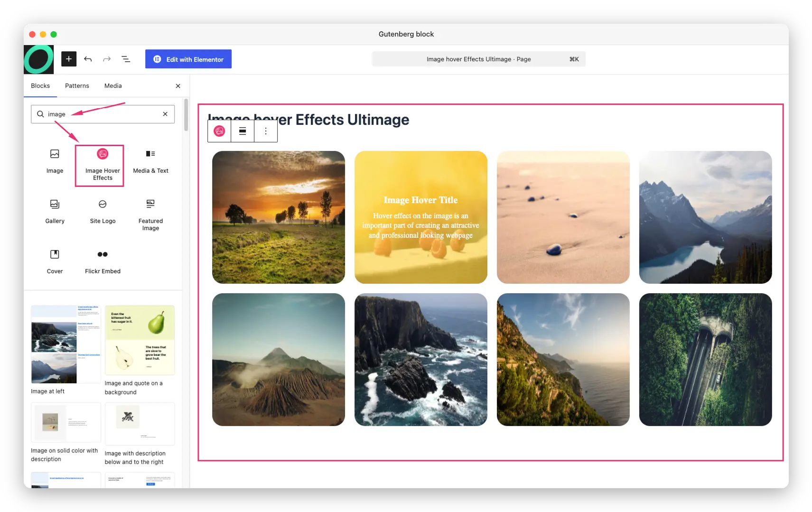Viewport: 812px width, 512px height.
Task: Insert the Site Logo block
Action: 103,212
